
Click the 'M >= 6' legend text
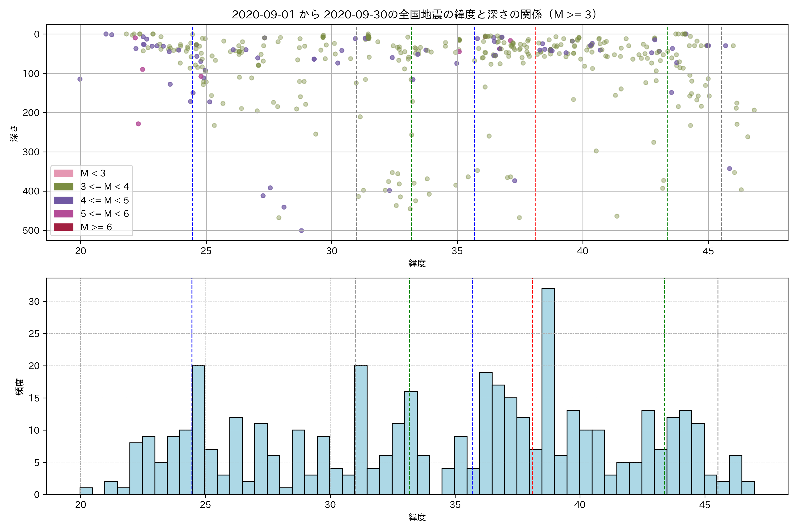pos(96,227)
